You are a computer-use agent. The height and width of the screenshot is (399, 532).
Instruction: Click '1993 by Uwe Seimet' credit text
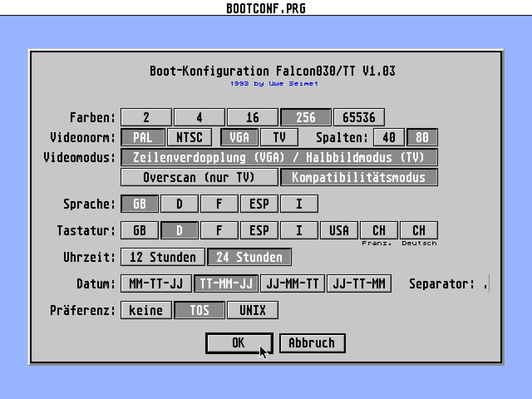pyautogui.click(x=274, y=84)
